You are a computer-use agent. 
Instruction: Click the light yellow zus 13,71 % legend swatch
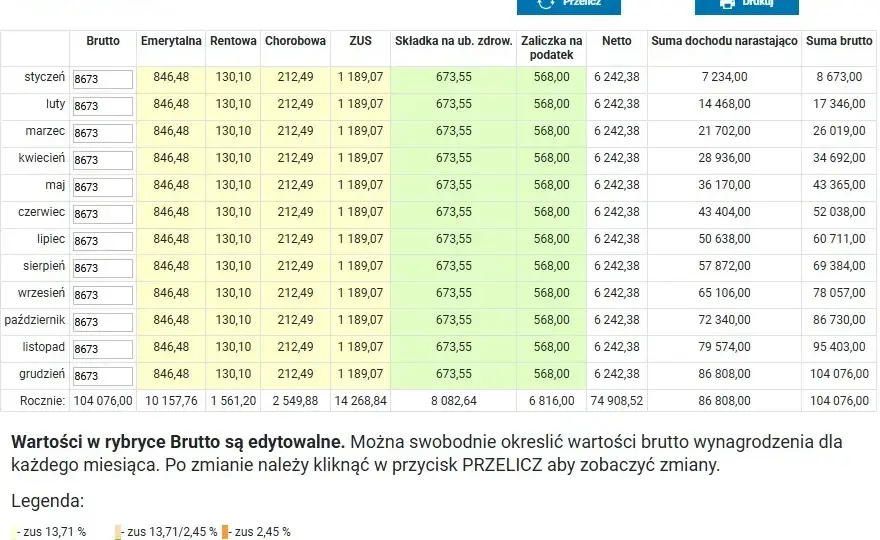tap(13, 532)
